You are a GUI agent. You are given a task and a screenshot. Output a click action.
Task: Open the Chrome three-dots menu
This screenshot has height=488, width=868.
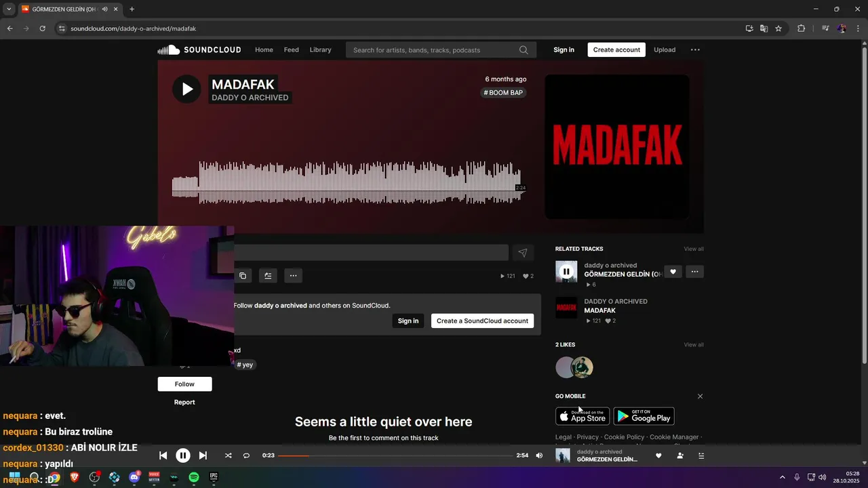click(859, 28)
